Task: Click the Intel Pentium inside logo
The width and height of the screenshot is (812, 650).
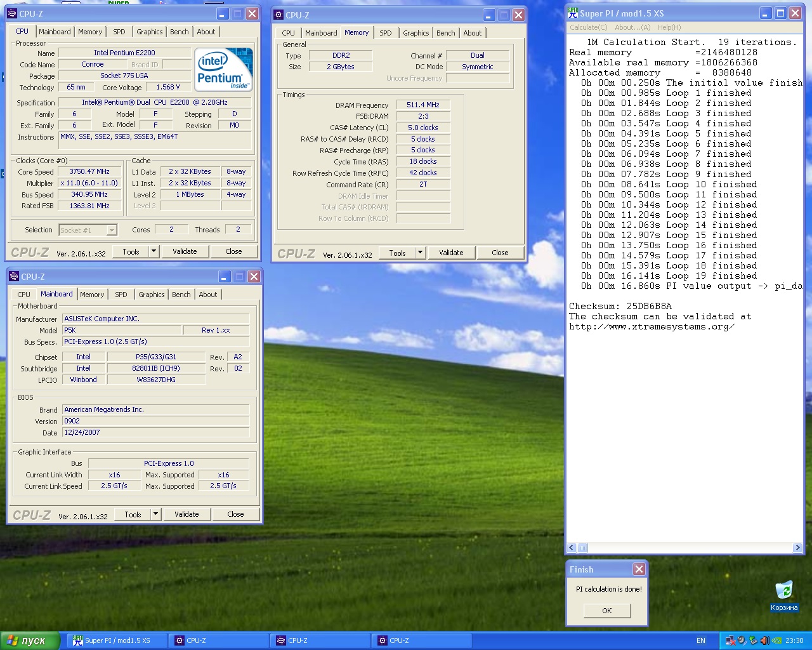Action: (224, 70)
